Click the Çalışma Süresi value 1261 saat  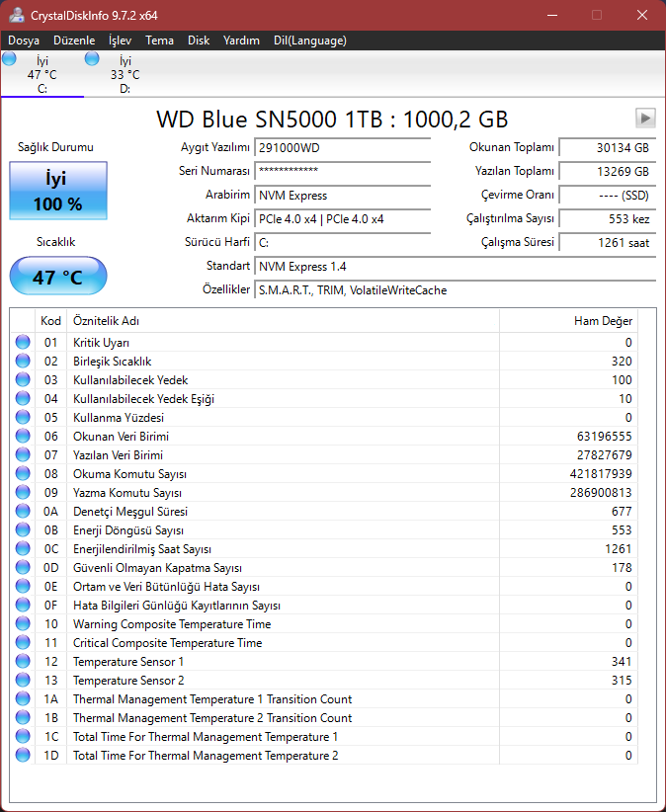607,242
